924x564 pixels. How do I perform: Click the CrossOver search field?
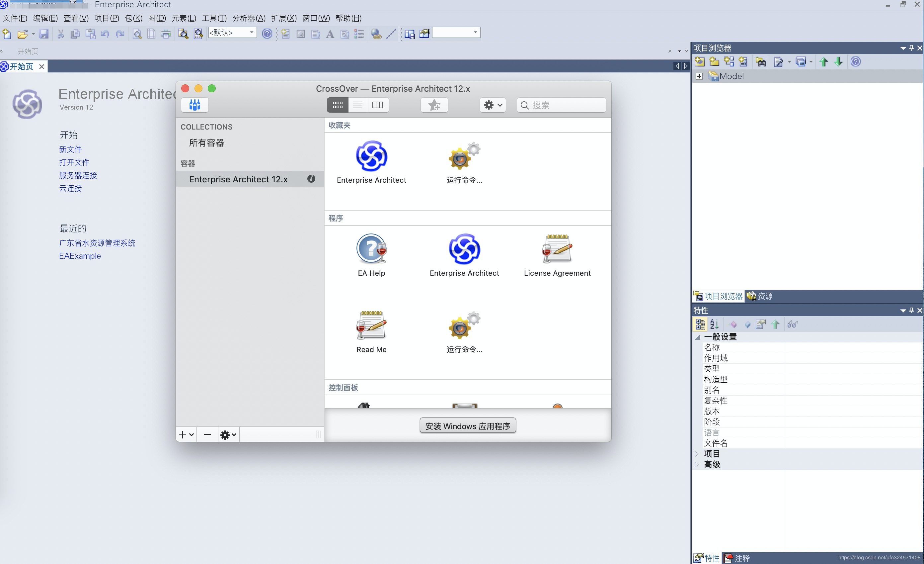click(561, 105)
